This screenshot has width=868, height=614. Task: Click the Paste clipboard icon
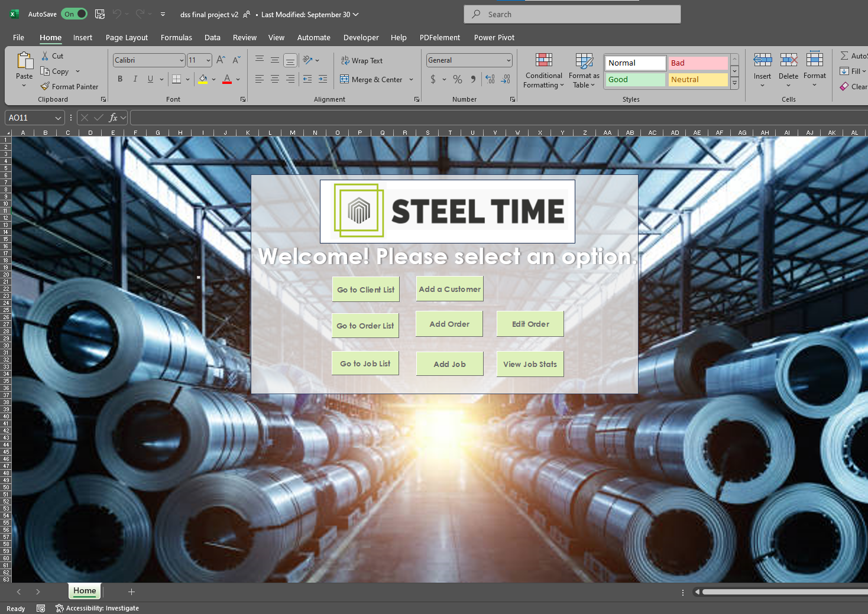pyautogui.click(x=24, y=61)
